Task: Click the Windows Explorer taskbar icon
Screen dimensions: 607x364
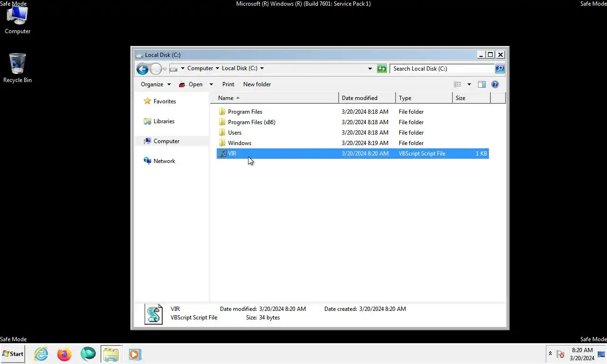Action: click(111, 354)
